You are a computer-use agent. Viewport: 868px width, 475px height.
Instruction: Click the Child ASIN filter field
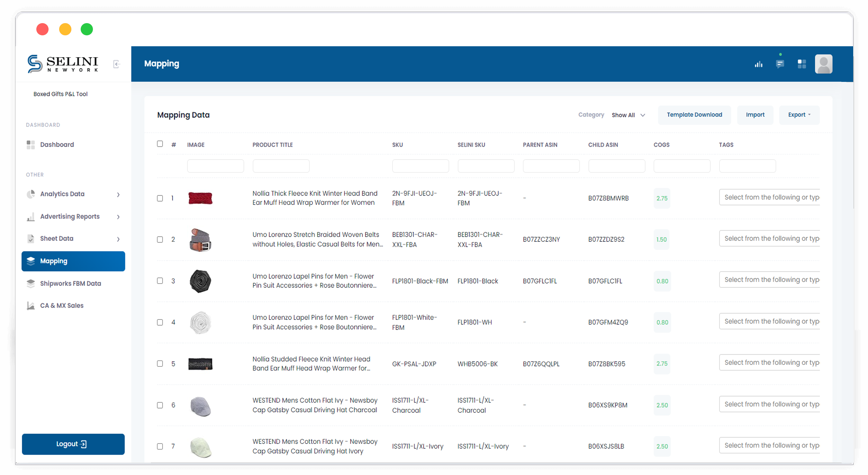tap(617, 166)
